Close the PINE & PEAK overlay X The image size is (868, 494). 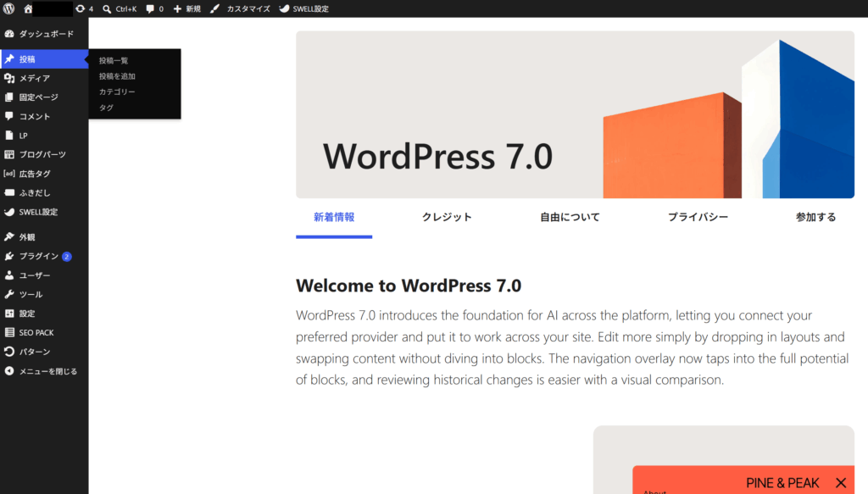tap(841, 483)
